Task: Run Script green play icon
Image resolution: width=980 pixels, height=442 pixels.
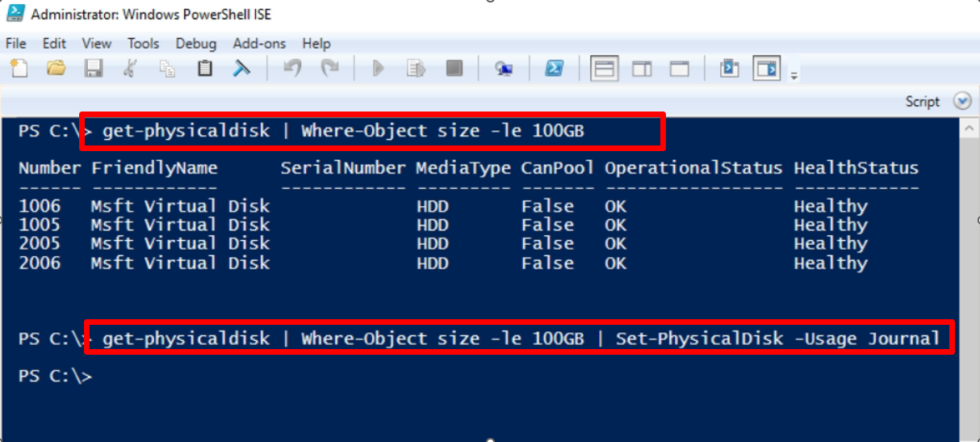Action: pos(377,69)
